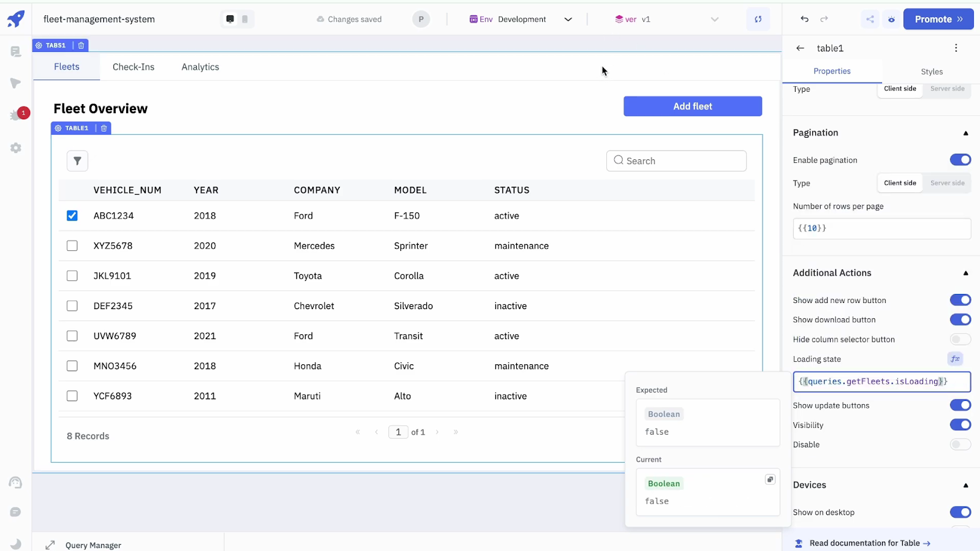Open the app settings gear icon
This screenshot has width=980, height=551.
[15, 148]
